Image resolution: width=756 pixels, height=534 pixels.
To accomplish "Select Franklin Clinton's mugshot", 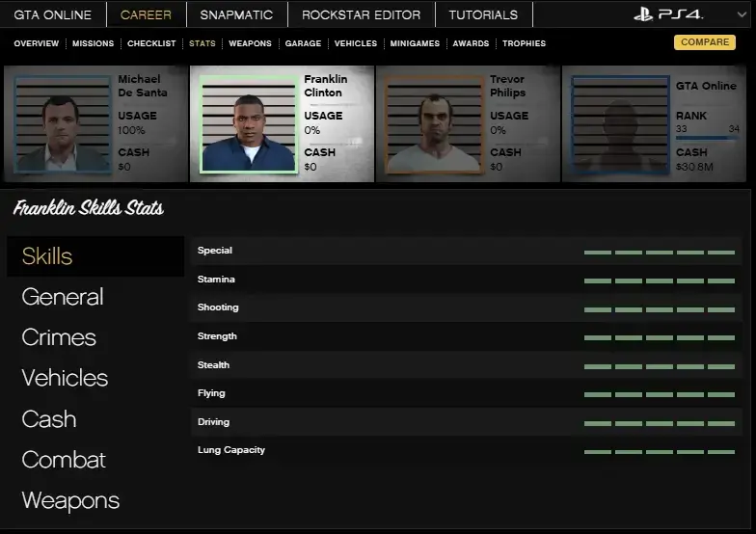I will (249, 123).
